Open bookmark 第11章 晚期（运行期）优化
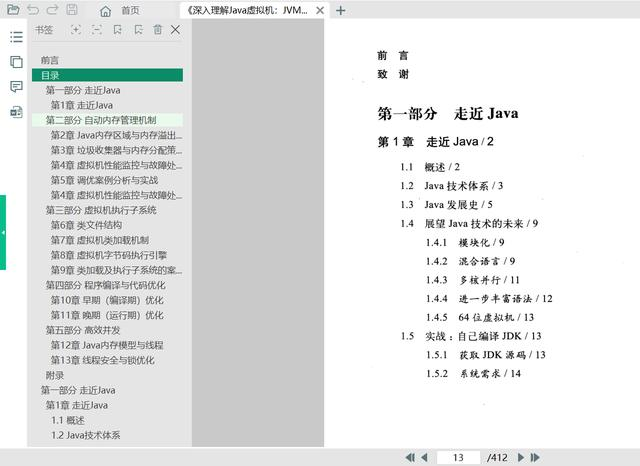Screen dimensions: 640x466 (x=107, y=315)
